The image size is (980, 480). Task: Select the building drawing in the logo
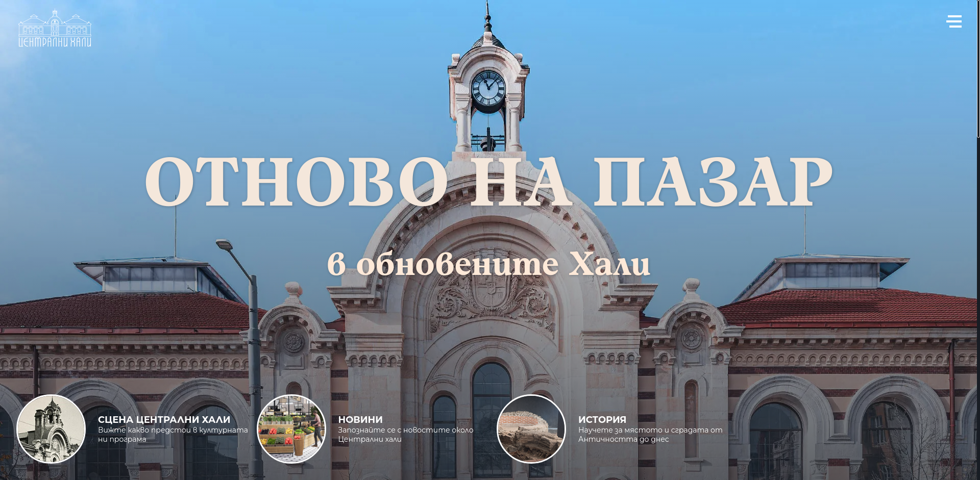[54, 23]
